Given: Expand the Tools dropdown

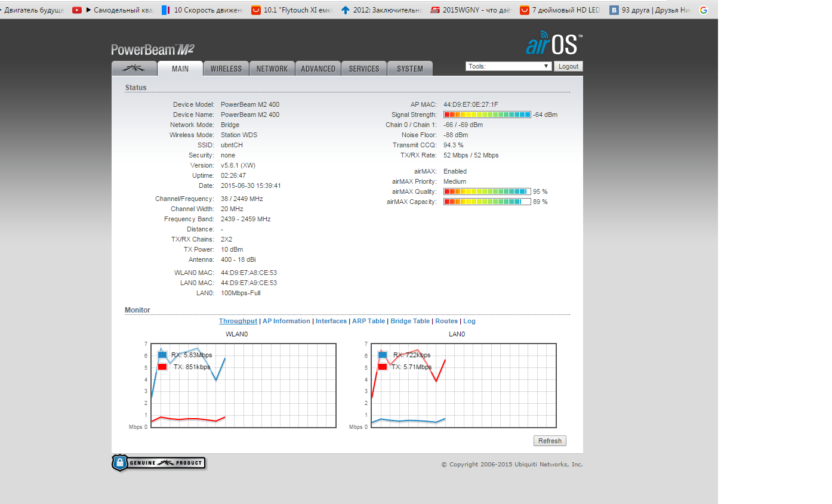Looking at the screenshot, I should point(509,66).
